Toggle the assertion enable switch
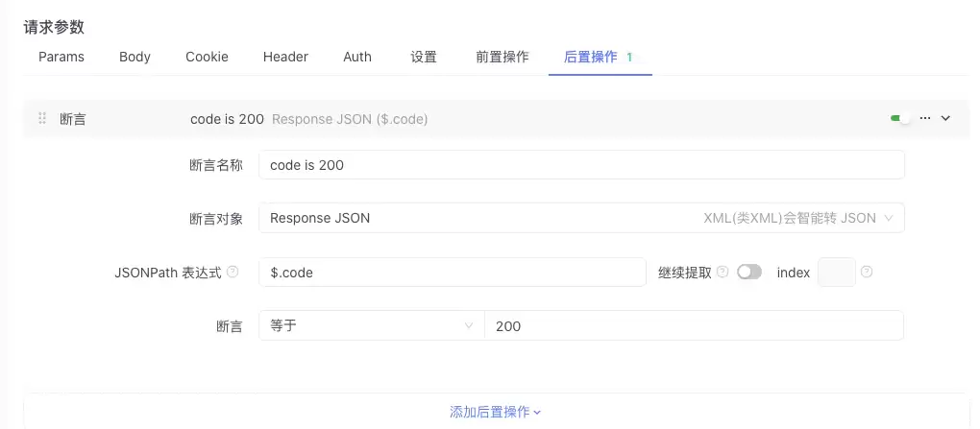 pyautogui.click(x=900, y=118)
